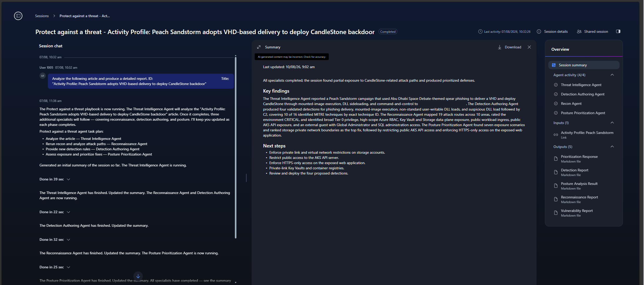Click Detection Authoring Agent completed check icon
This screenshot has width=644, height=285.
click(x=556, y=94)
